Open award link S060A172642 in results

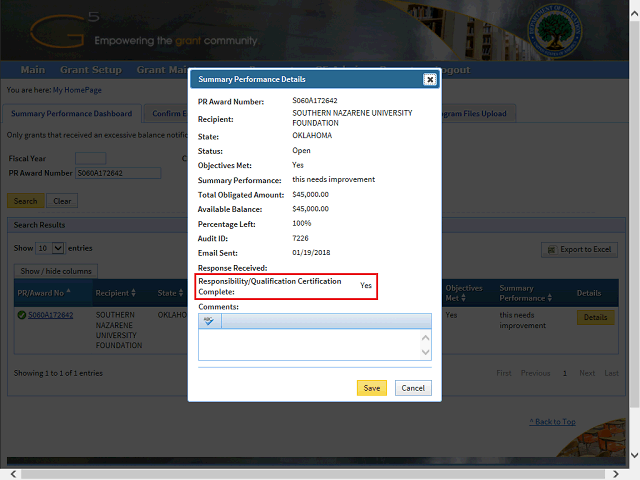coord(51,315)
